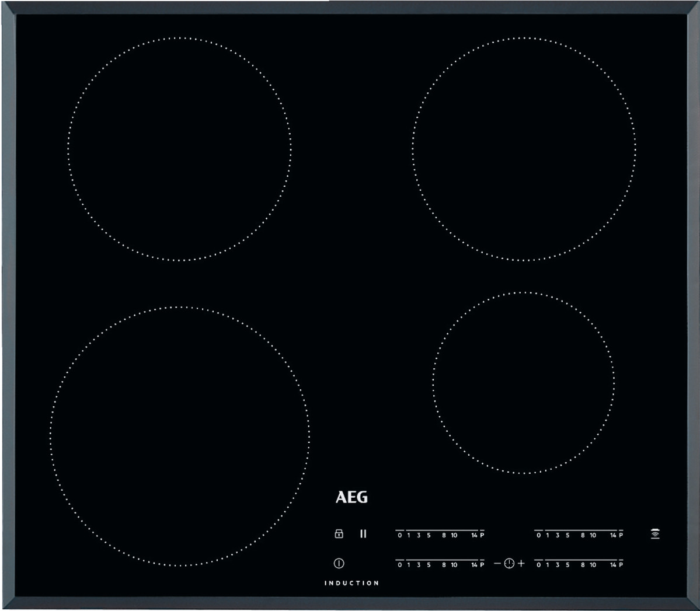
Task: Set upper right slider to level 5
Action: [x=567, y=535]
